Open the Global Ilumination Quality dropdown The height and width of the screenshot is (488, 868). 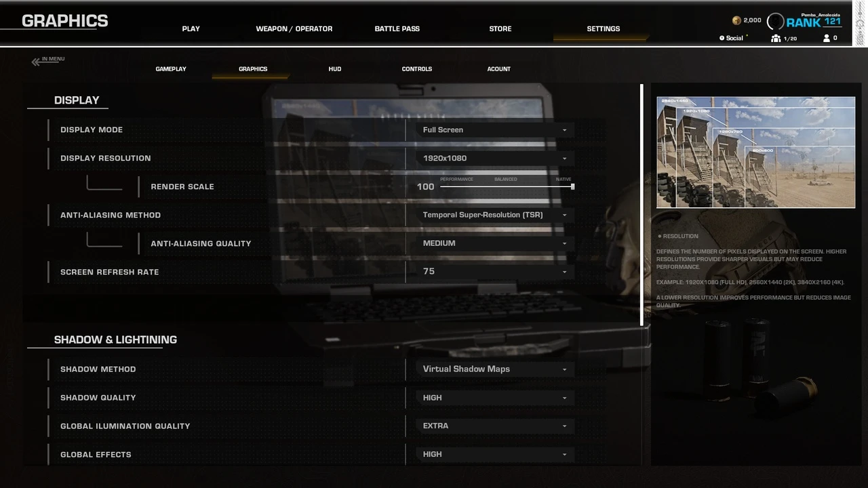494,426
